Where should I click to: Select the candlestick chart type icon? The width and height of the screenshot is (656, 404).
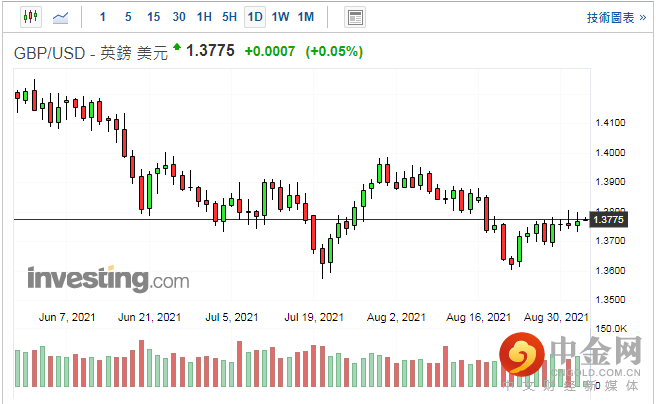tap(30, 17)
